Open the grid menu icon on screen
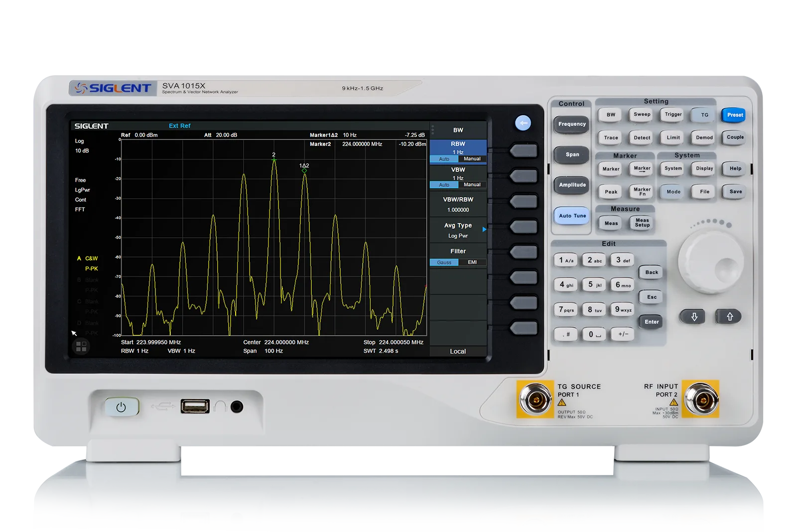Viewport: 797px width, 532px height. (81, 346)
